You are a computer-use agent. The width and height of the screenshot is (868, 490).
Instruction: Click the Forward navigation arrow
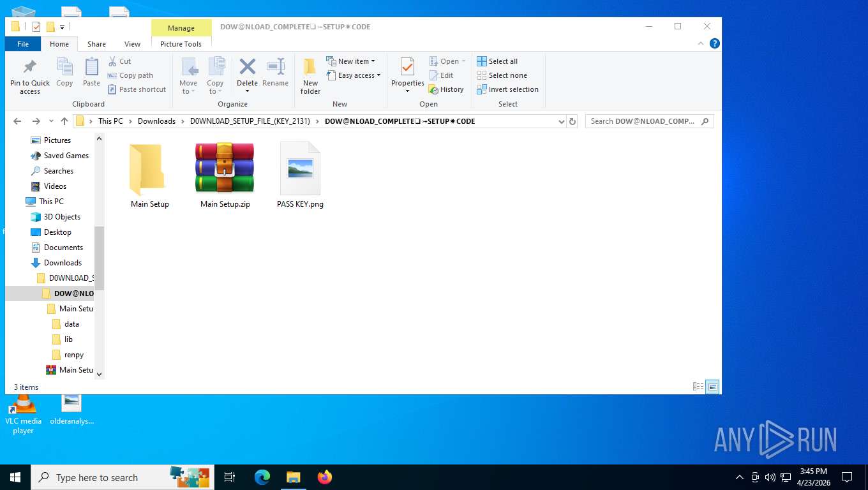coord(36,121)
